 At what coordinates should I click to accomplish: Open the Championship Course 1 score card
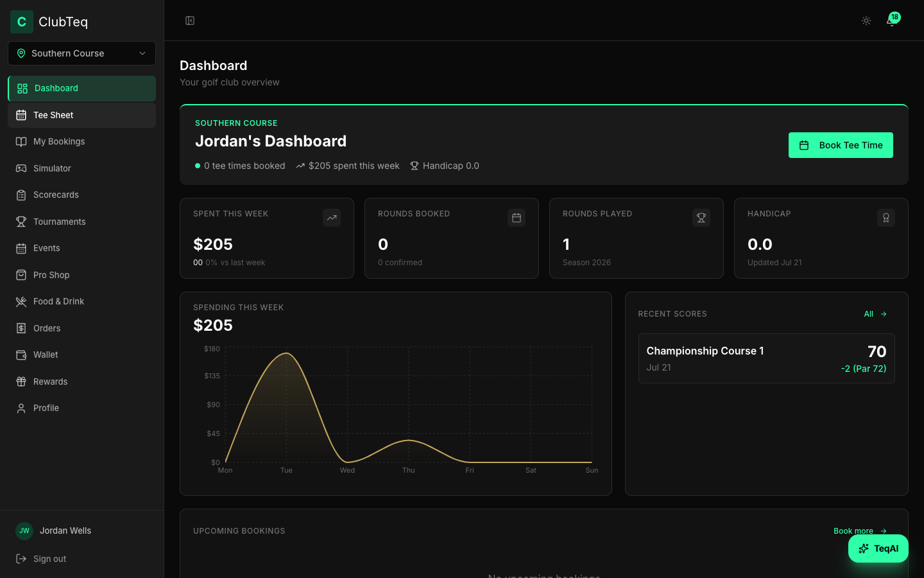coord(767,358)
